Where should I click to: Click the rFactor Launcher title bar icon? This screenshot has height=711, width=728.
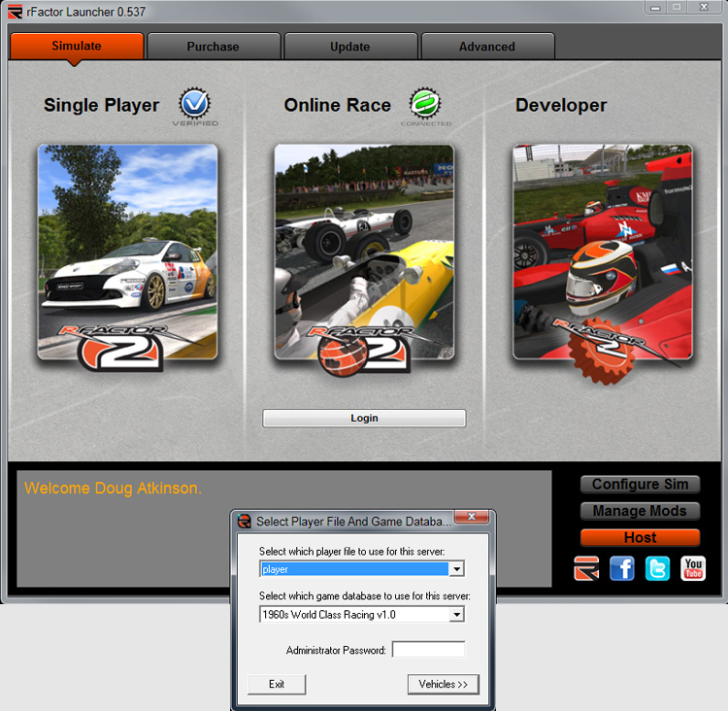click(15, 11)
